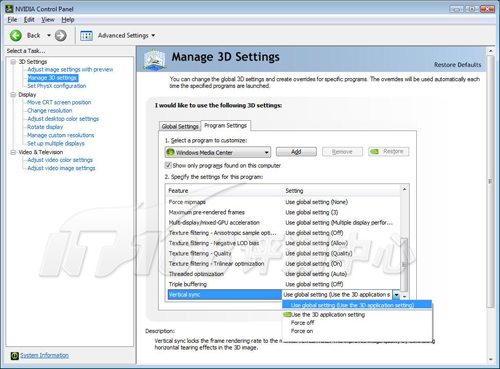This screenshot has width=500, height=369.
Task: Select Texture filtering - Anisotropic sample row
Action: point(283,233)
